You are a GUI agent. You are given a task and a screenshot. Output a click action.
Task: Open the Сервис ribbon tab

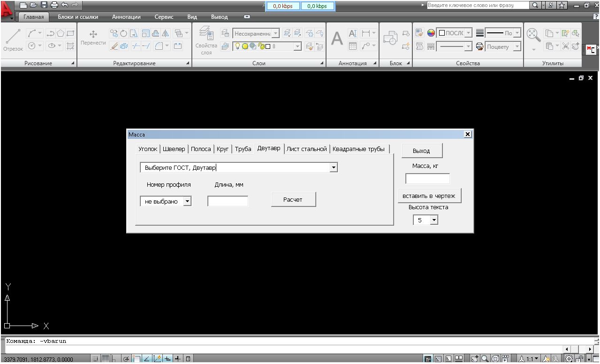point(164,17)
